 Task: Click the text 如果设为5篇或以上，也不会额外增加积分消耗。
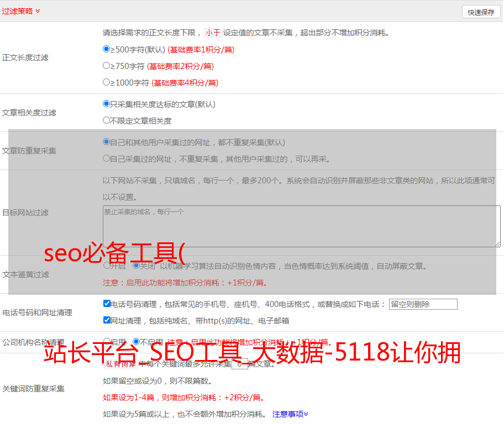point(185,414)
